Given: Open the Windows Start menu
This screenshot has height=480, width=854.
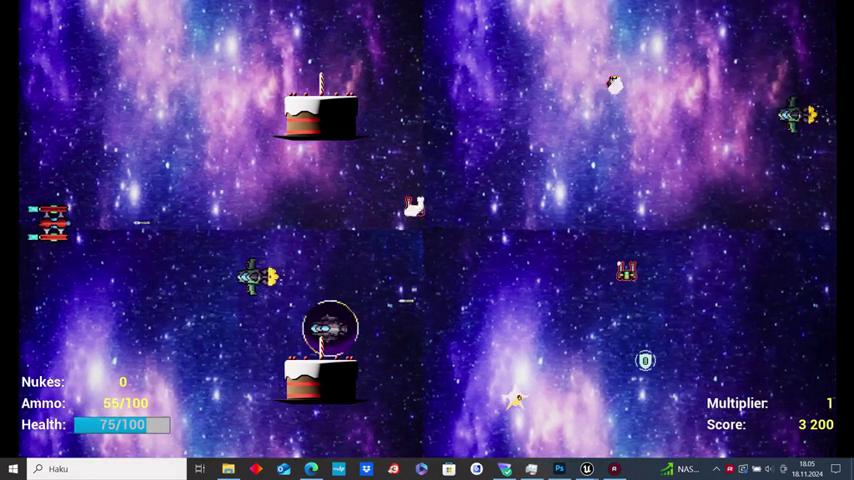Looking at the screenshot, I should 13,469.
